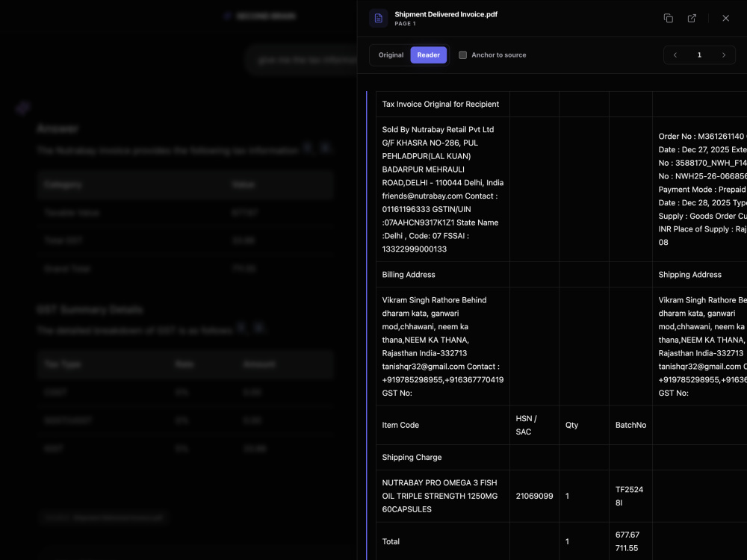The width and height of the screenshot is (747, 560).
Task: Click NUTRABAY PRO OMEGA 3 FISH OIL item
Action: pos(442,496)
